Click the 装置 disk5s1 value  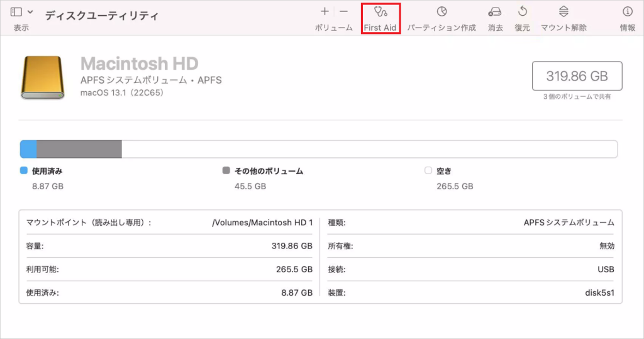pos(599,293)
